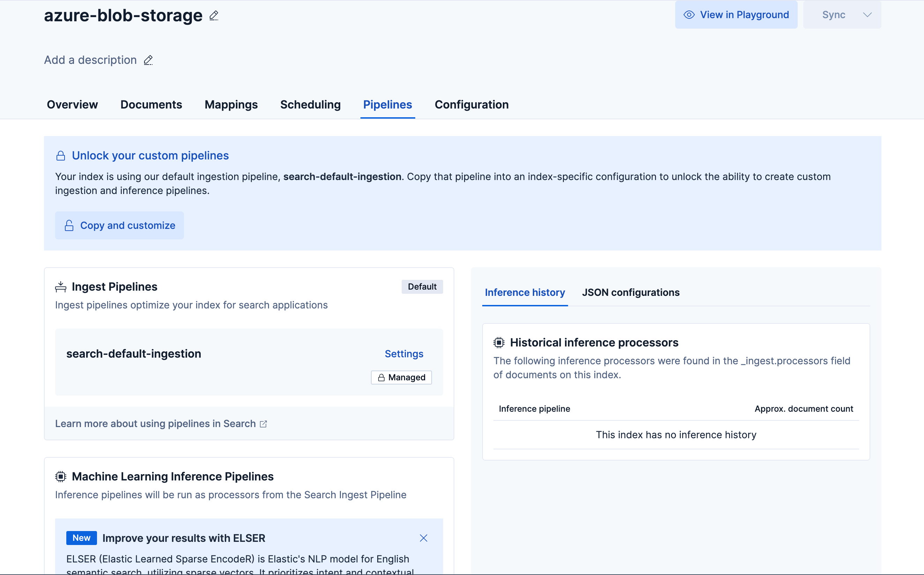Viewport: 924px width, 575px height.
Task: Click the pencil icon beside azure-blob-storage title
Action: pos(214,16)
